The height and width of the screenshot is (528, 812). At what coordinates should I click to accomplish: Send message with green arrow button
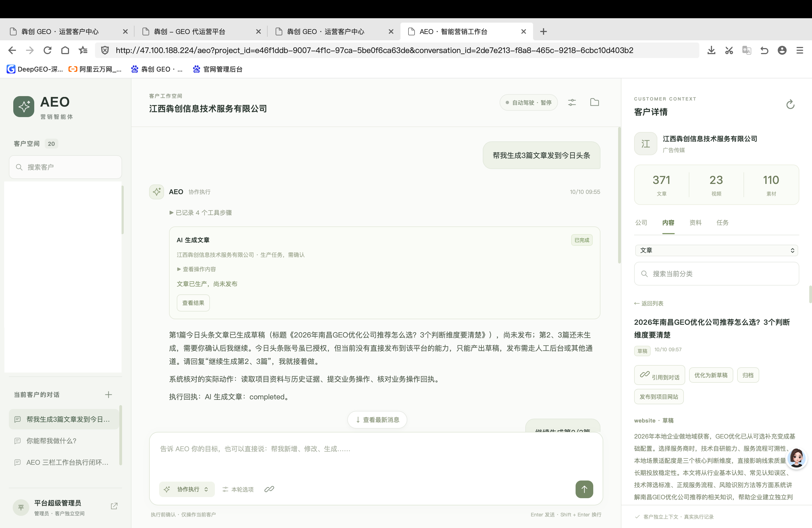(x=584, y=489)
